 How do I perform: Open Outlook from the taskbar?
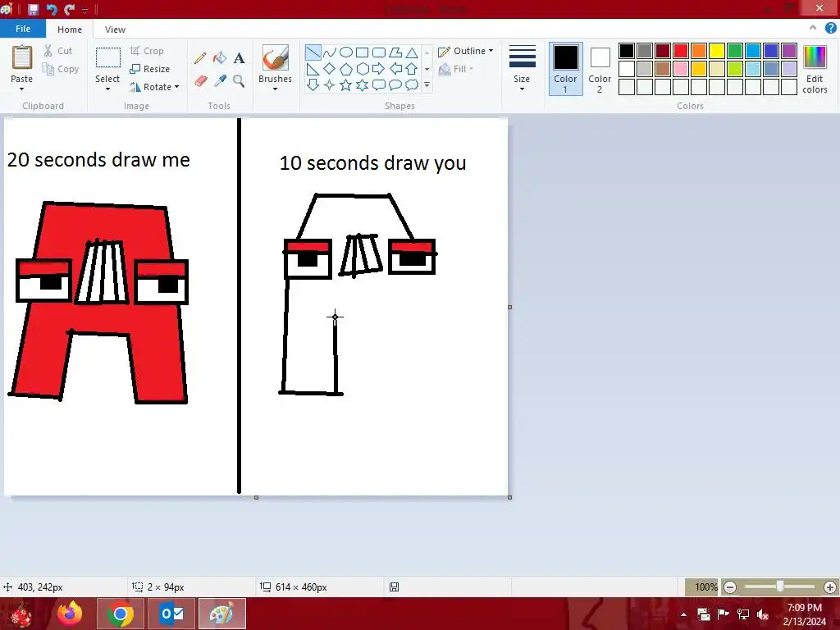point(172,614)
